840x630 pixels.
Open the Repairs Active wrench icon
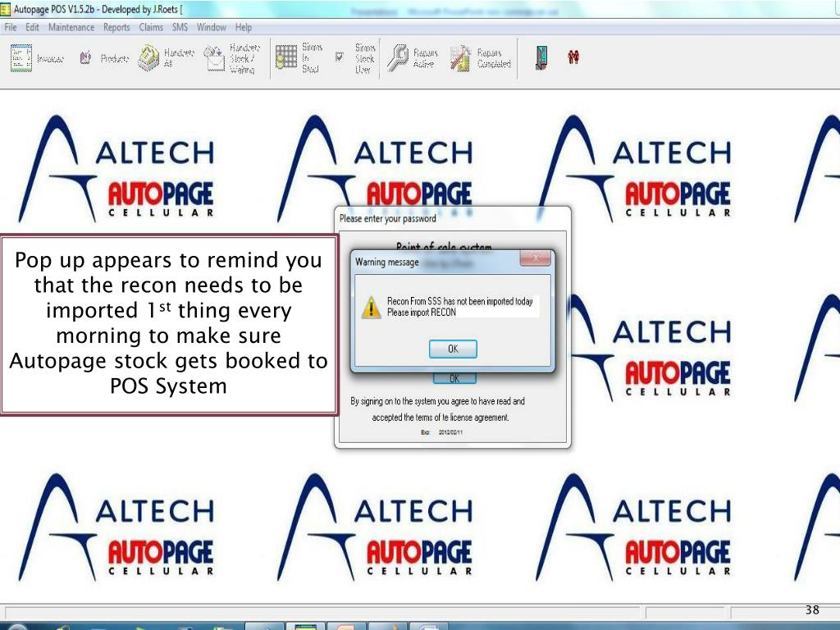[398, 57]
